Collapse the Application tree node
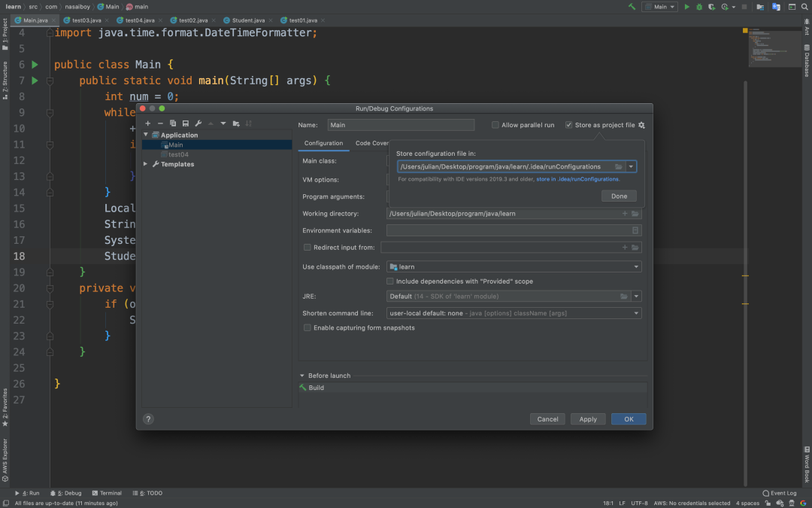The height and width of the screenshot is (508, 812). (x=144, y=134)
